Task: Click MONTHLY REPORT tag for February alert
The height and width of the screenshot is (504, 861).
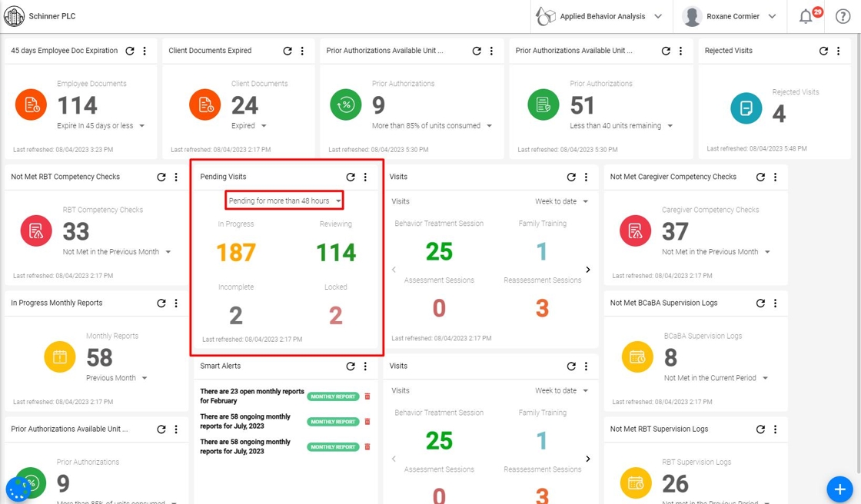Action: [x=334, y=396]
